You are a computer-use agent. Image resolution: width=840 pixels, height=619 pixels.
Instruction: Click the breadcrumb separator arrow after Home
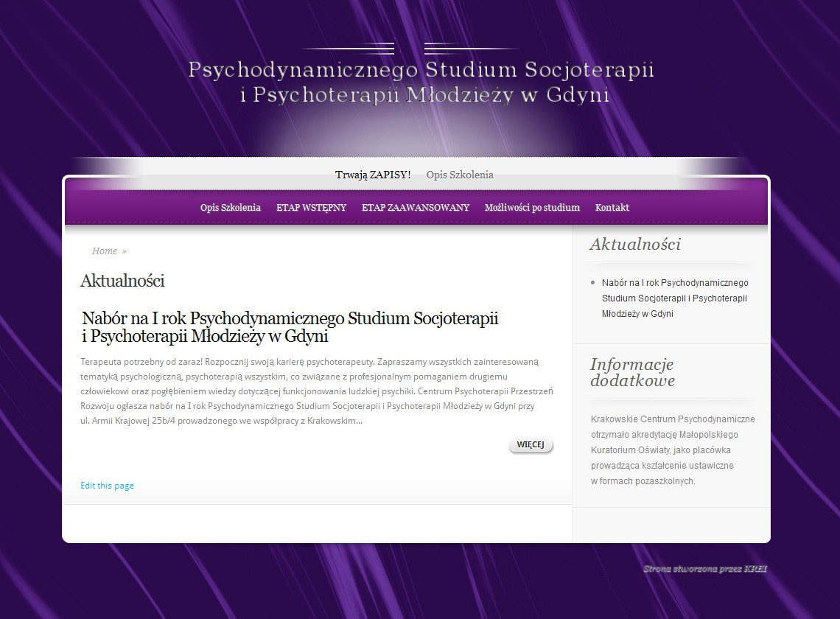coord(124,251)
